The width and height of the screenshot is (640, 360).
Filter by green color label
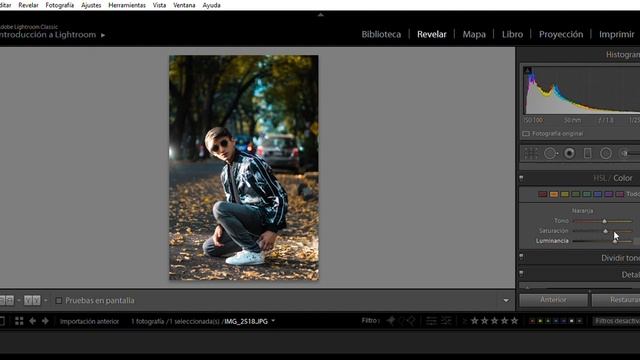[x=548, y=321]
